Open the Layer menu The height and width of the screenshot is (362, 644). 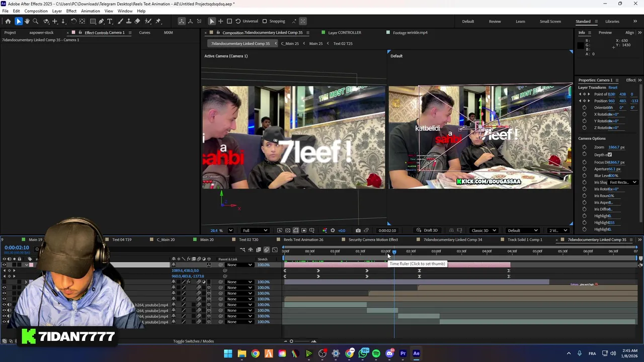pos(57,11)
